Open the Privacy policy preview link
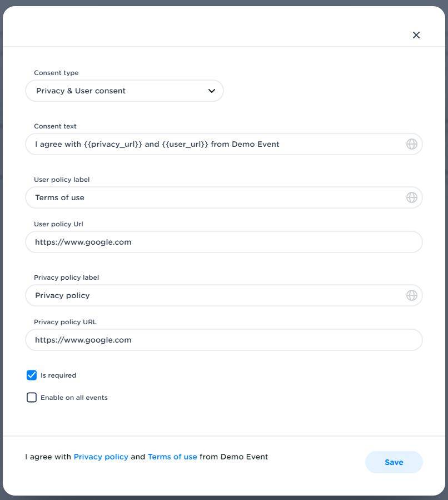The width and height of the screenshot is (448, 500). pyautogui.click(x=101, y=457)
